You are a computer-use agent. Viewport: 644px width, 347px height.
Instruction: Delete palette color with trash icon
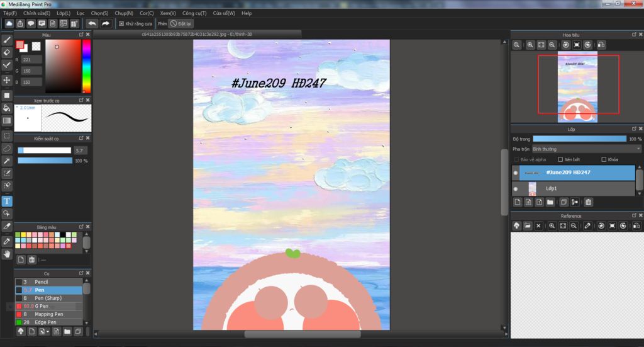tap(32, 260)
